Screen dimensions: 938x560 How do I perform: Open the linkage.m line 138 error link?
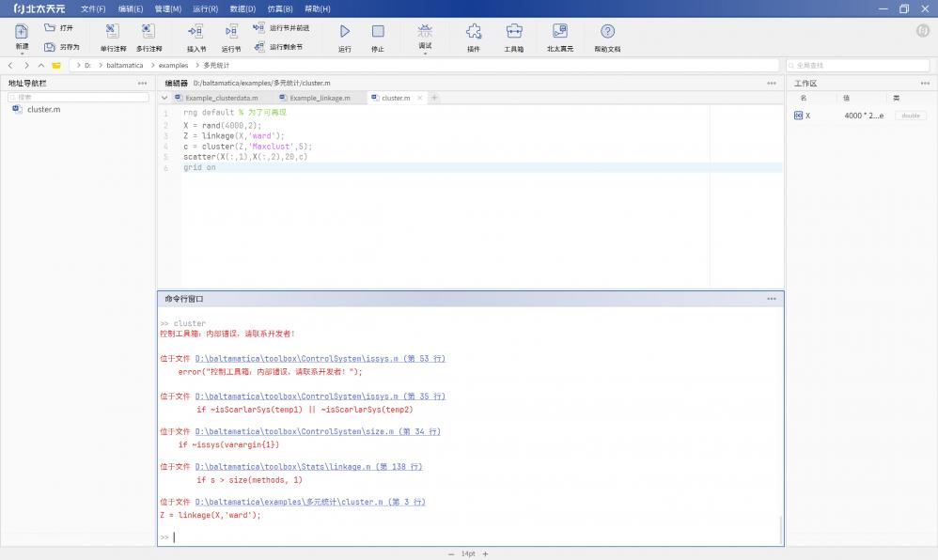[x=308, y=467]
